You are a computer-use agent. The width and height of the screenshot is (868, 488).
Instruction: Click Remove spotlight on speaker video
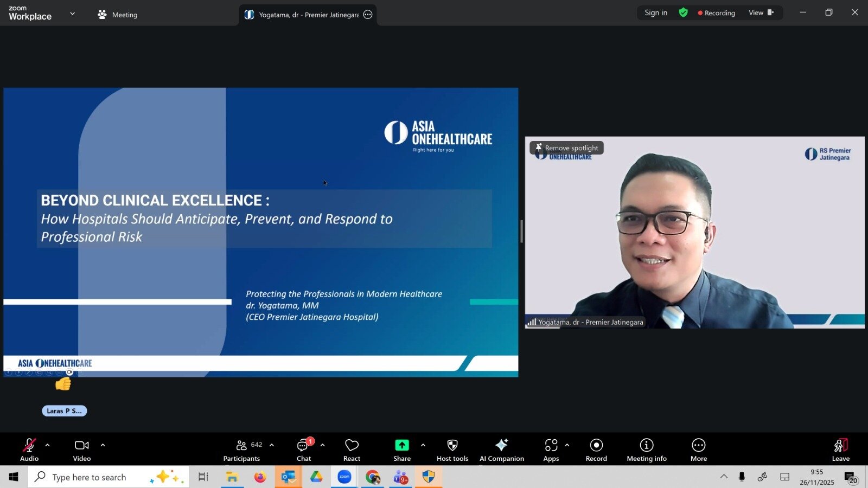click(567, 147)
